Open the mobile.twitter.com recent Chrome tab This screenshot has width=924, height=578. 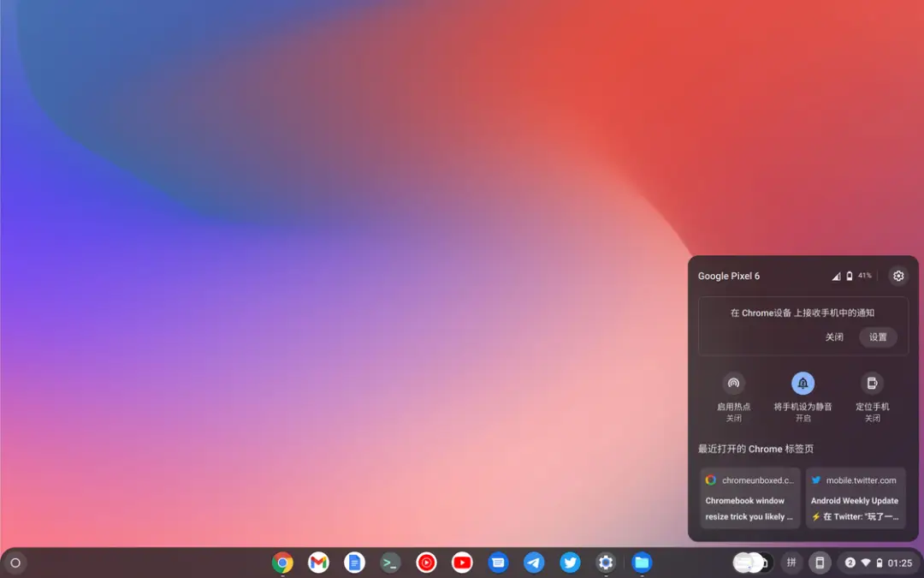[855, 498]
